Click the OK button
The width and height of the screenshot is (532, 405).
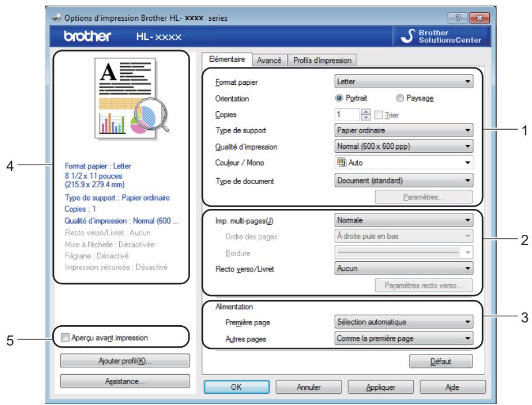[x=237, y=387]
